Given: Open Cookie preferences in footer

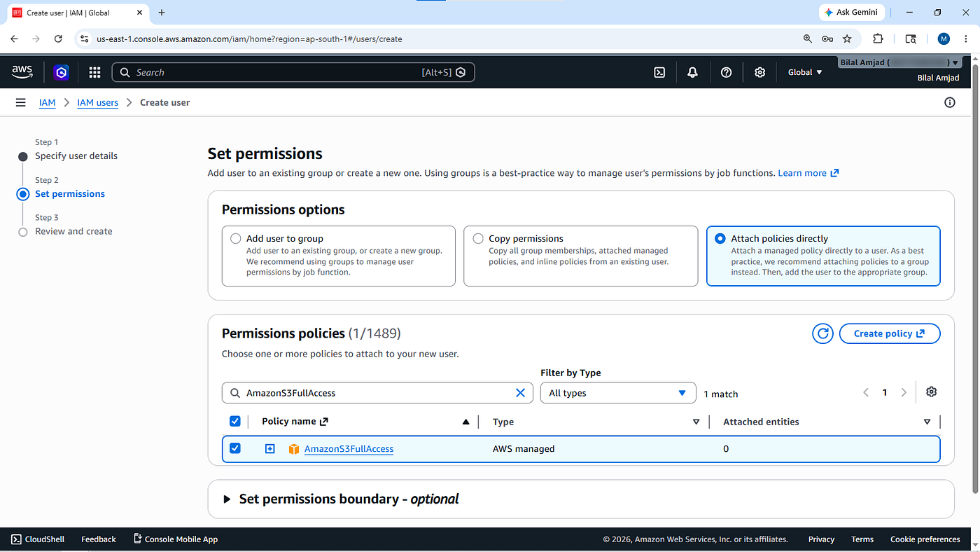Looking at the screenshot, I should click(x=925, y=539).
